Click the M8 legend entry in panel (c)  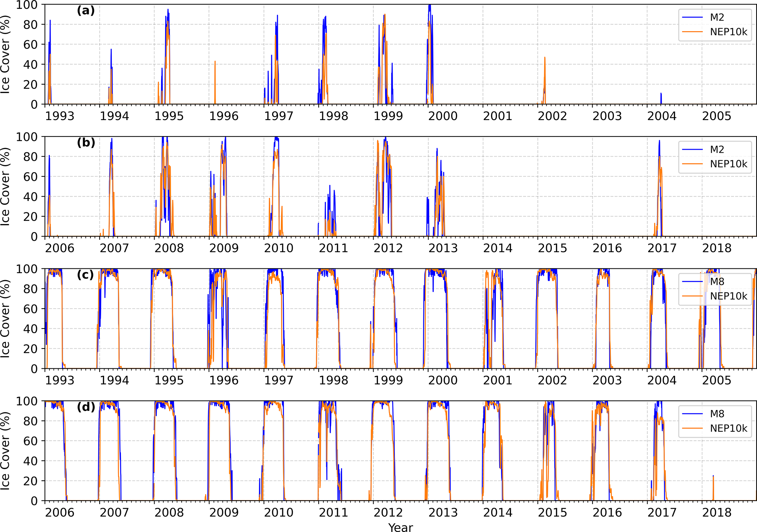717,282
